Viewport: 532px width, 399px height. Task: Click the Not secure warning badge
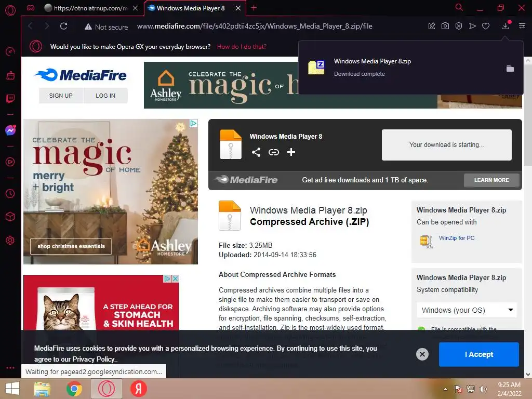106,27
